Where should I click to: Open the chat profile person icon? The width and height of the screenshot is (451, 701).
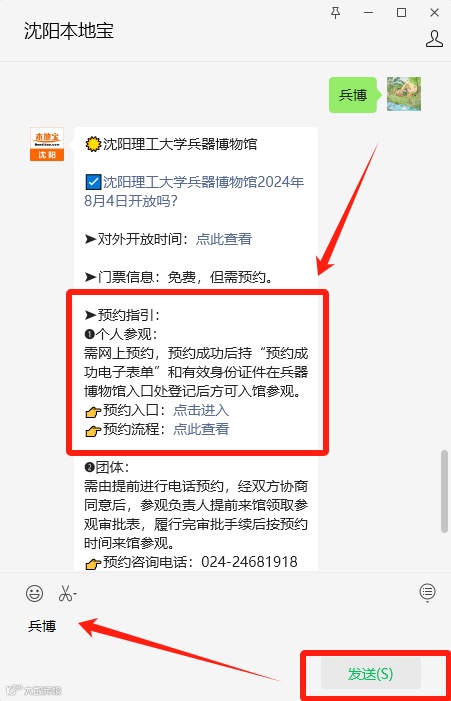[x=434, y=39]
